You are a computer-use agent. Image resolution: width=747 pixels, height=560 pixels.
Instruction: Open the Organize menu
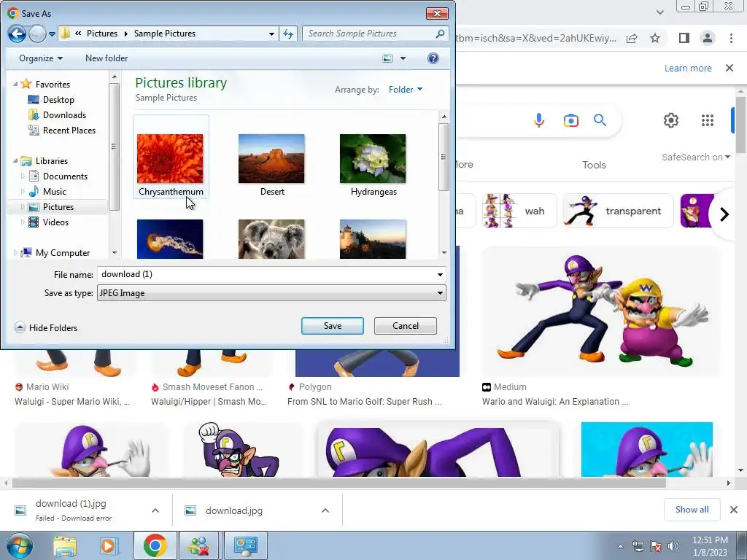41,58
